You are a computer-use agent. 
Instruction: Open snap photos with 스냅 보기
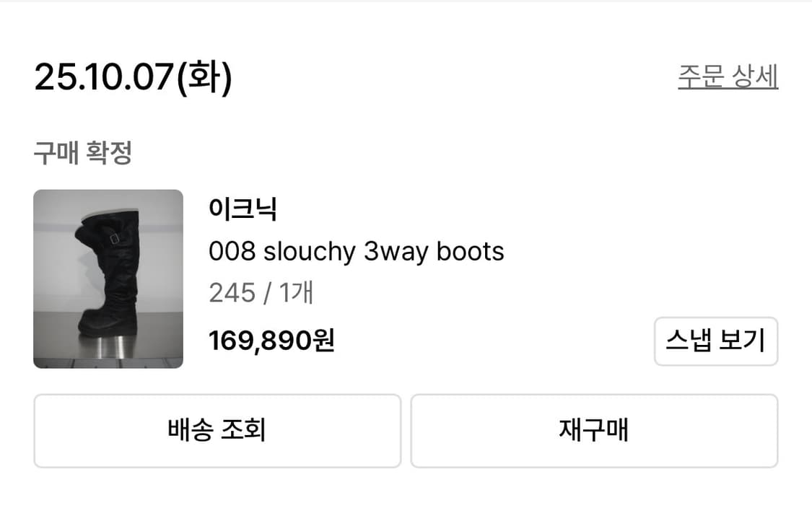click(715, 341)
